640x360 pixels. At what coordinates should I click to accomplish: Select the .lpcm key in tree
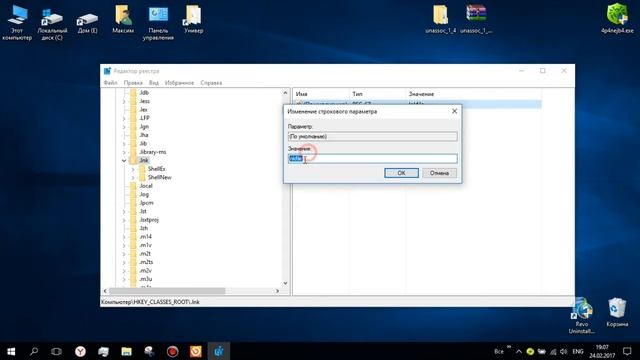146,203
